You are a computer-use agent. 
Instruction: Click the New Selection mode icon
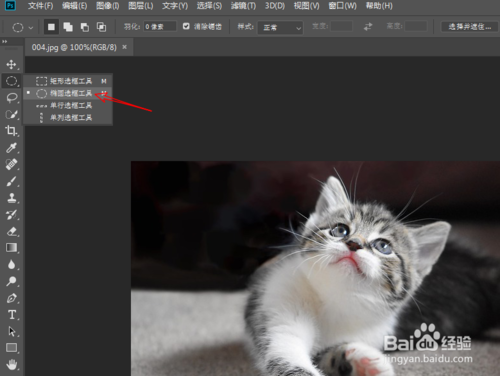coord(51,27)
